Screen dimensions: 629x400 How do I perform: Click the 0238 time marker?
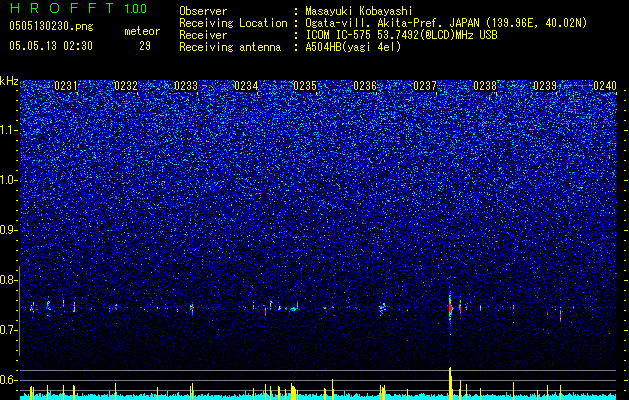coord(485,86)
